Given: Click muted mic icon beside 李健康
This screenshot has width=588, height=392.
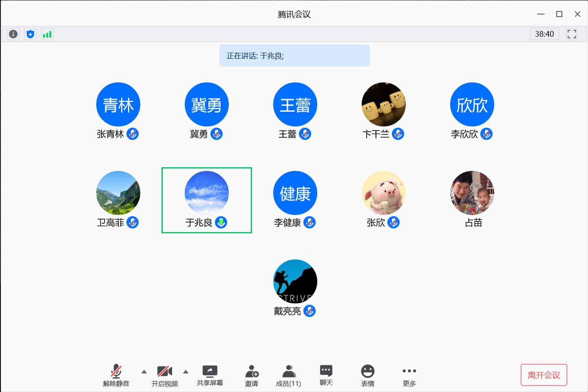Looking at the screenshot, I should (x=309, y=222).
